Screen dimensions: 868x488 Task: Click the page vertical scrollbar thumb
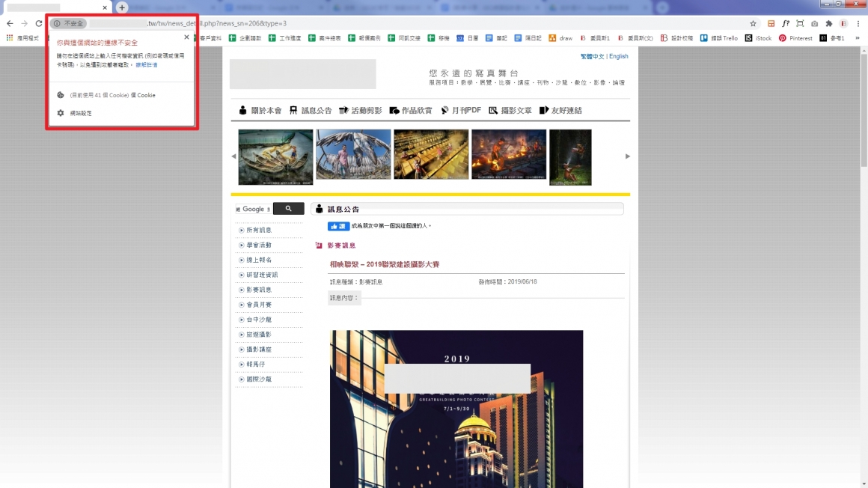[x=864, y=110]
